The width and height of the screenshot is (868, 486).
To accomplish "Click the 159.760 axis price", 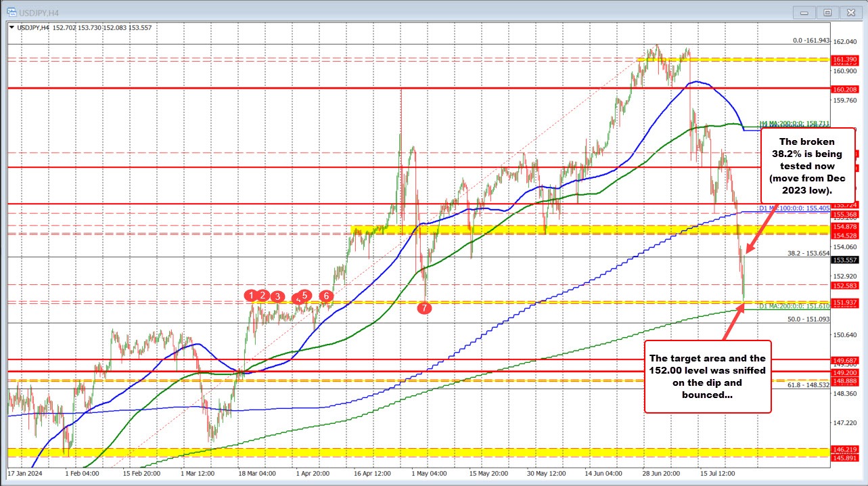I will tap(846, 101).
